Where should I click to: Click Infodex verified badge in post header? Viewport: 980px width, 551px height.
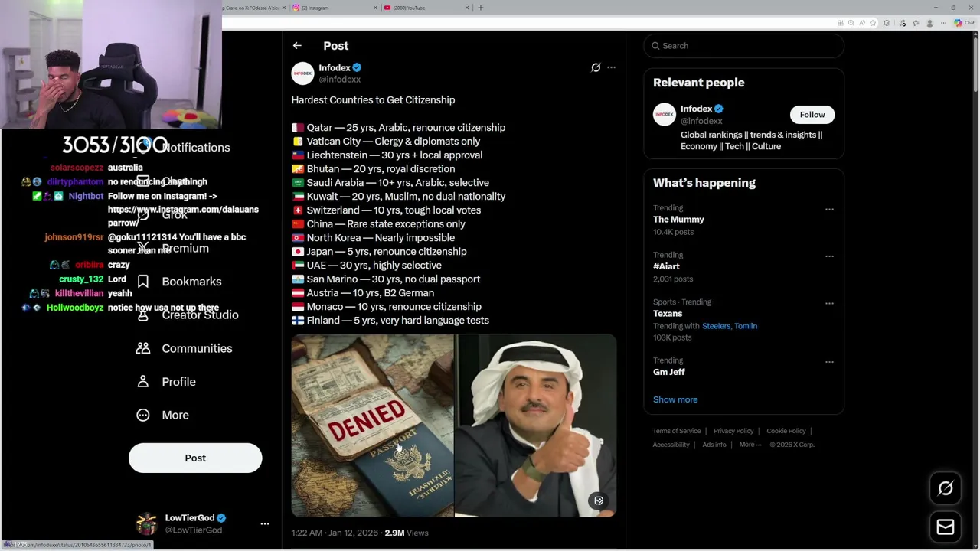(357, 67)
